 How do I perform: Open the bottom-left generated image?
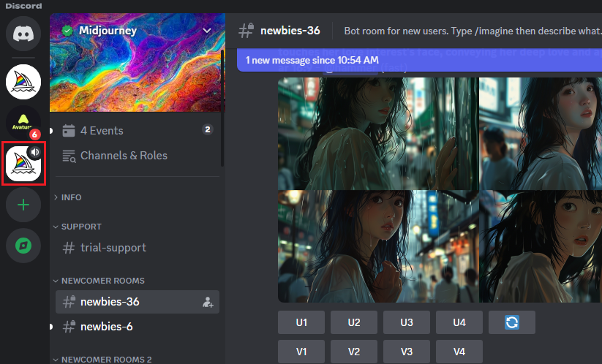tap(378, 246)
